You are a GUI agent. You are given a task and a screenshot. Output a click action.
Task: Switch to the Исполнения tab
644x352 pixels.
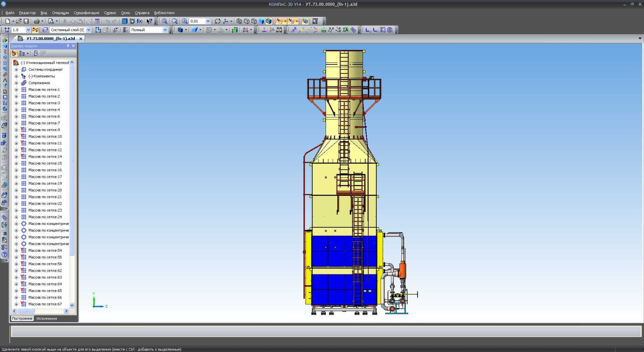(47, 318)
